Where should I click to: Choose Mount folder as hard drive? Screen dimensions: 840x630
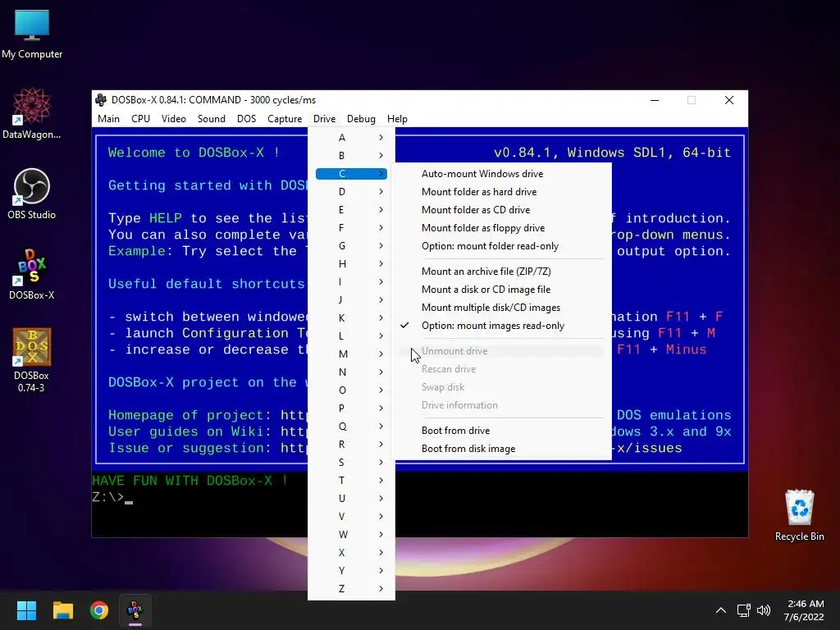[x=503, y=192]
